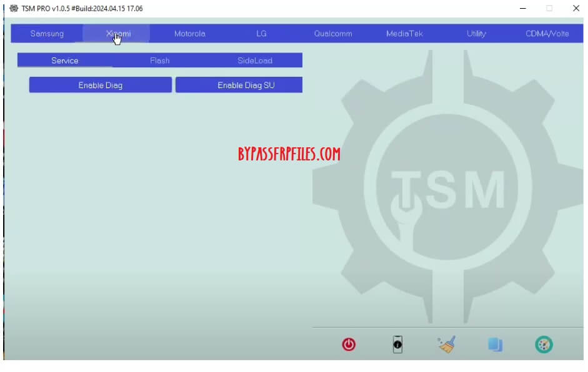Switch to the CDMA/Volte tab

pos(547,34)
